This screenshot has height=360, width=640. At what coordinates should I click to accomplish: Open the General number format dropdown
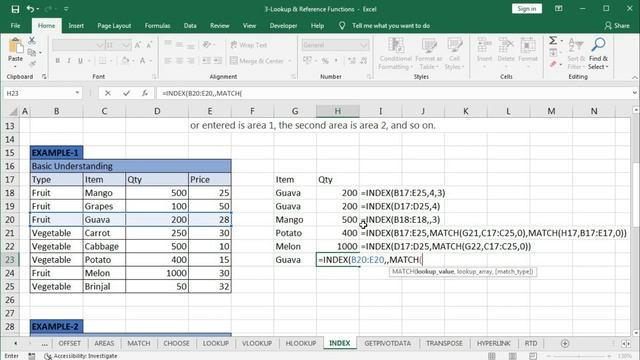pyautogui.click(x=363, y=45)
